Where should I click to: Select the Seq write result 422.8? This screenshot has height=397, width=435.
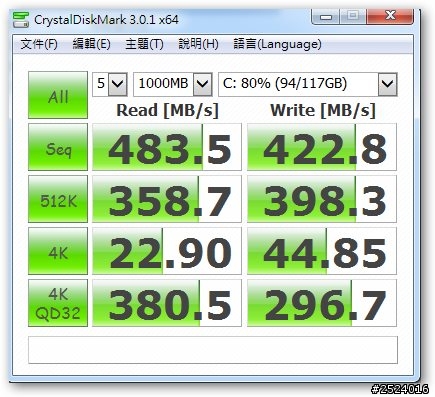(322, 147)
